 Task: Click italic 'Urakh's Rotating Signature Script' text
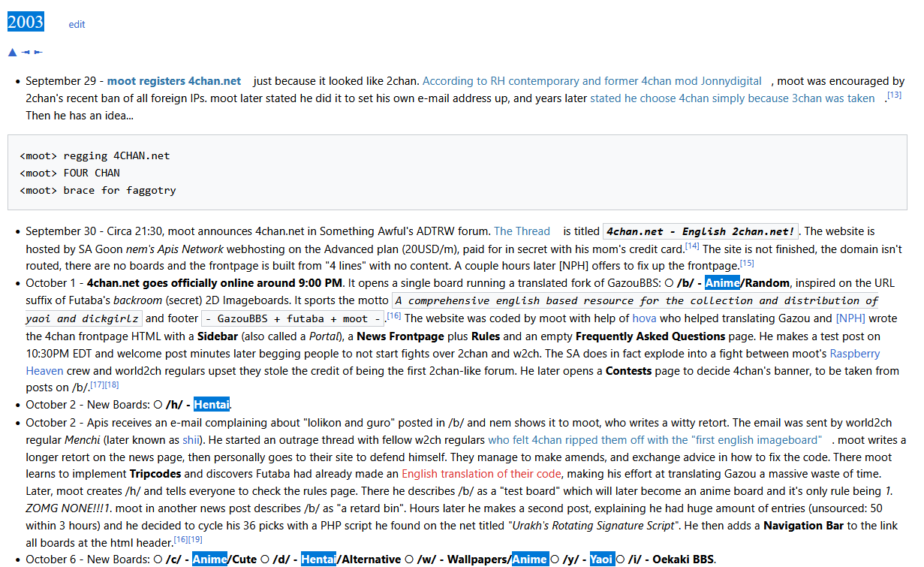pyautogui.click(x=592, y=526)
